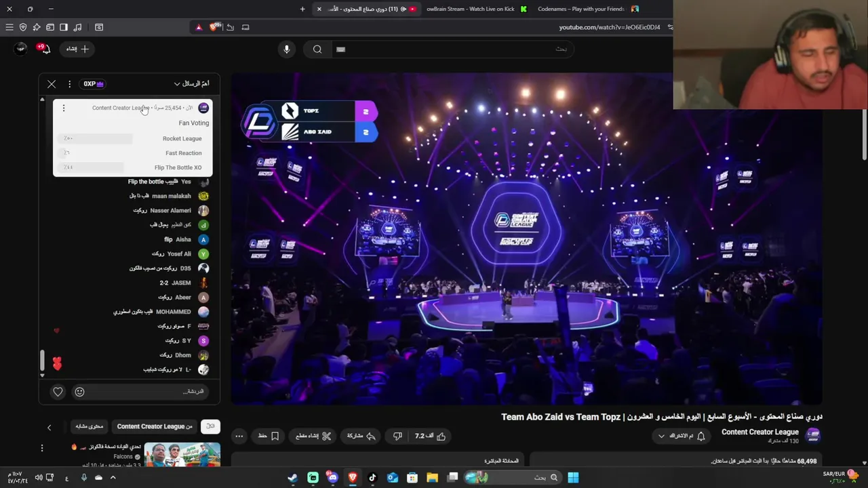This screenshot has width=868, height=488.
Task: Open the media control music note icon
Action: click(x=77, y=27)
